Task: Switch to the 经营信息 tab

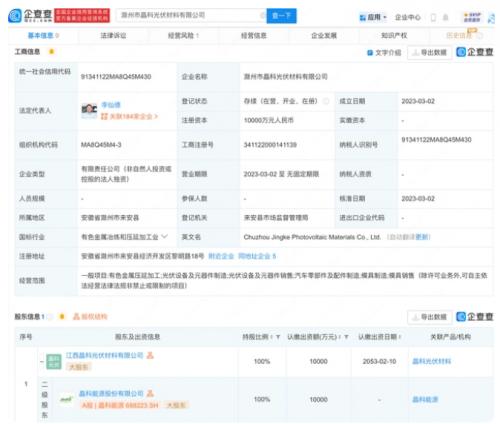Action: pos(254,35)
